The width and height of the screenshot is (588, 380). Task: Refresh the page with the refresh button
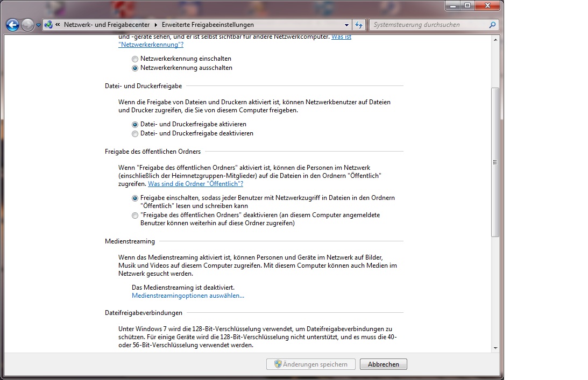coord(359,25)
